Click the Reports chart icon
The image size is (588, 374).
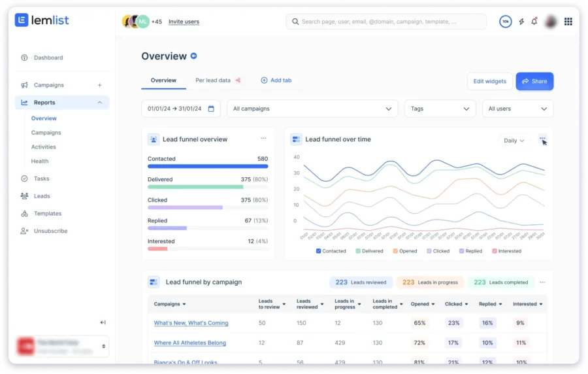[x=24, y=103]
